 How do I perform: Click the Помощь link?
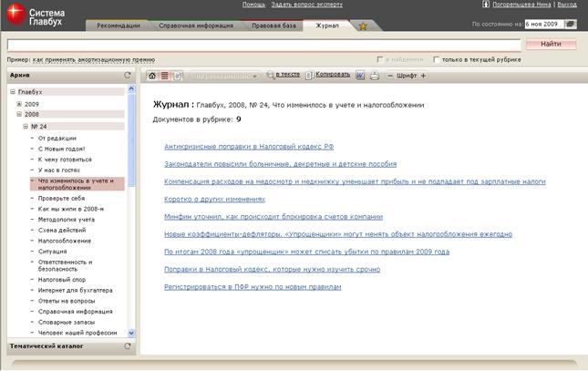(253, 5)
